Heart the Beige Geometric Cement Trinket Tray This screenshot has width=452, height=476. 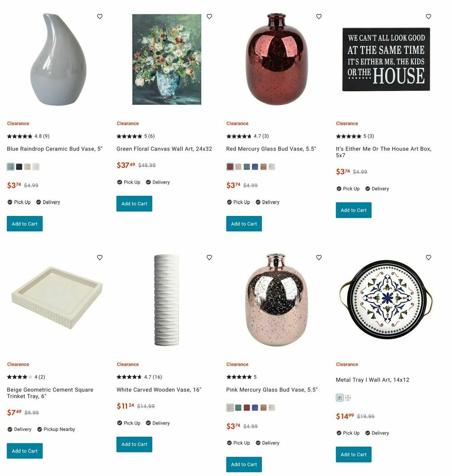pos(100,257)
